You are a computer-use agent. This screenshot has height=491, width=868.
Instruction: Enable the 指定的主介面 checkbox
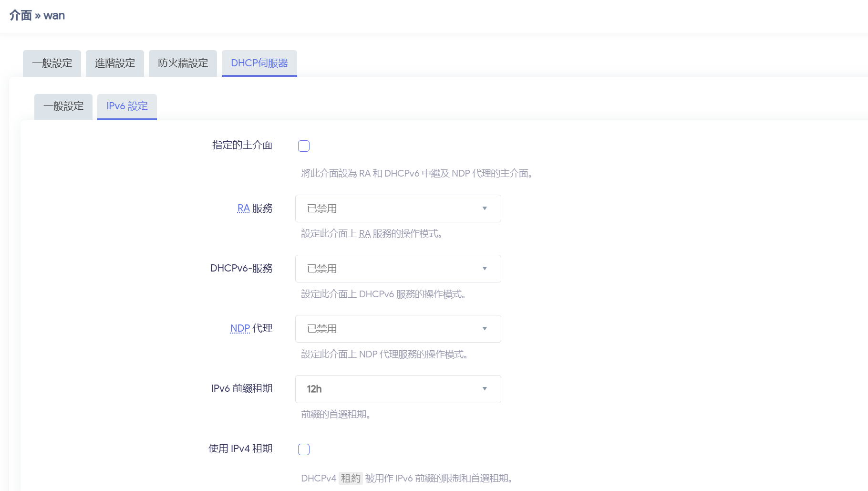click(x=304, y=146)
